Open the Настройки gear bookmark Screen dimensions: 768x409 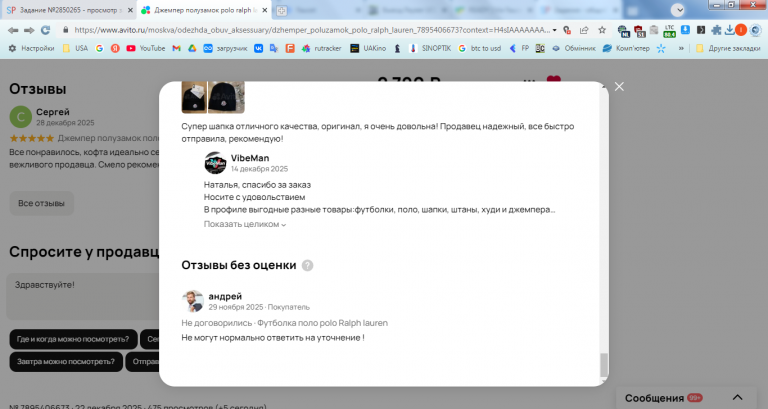click(x=31, y=48)
